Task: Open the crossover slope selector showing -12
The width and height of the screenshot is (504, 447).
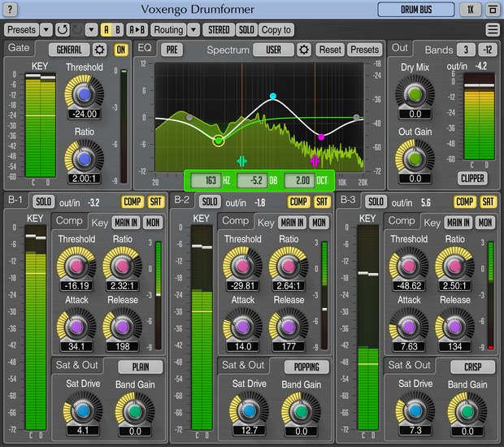Action: coord(488,50)
